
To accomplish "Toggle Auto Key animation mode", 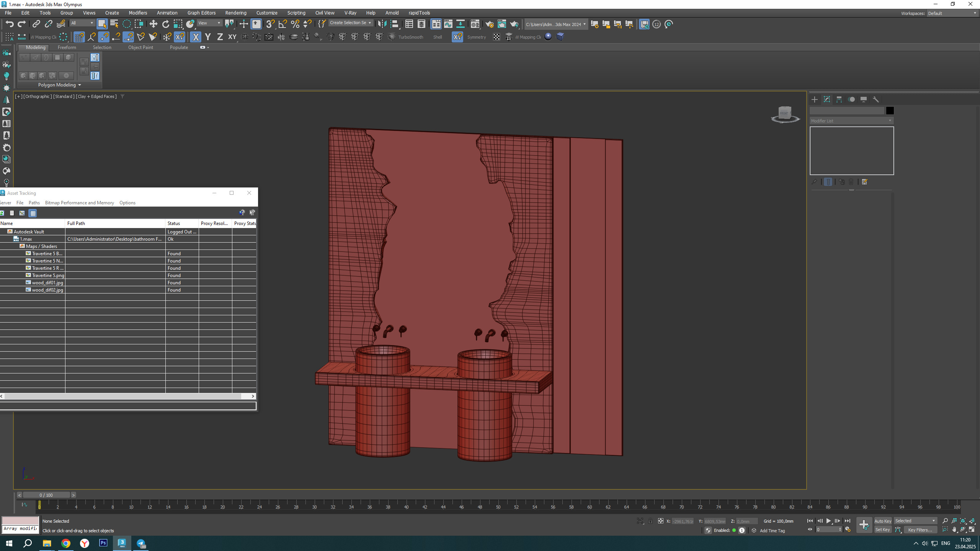I will point(883,521).
